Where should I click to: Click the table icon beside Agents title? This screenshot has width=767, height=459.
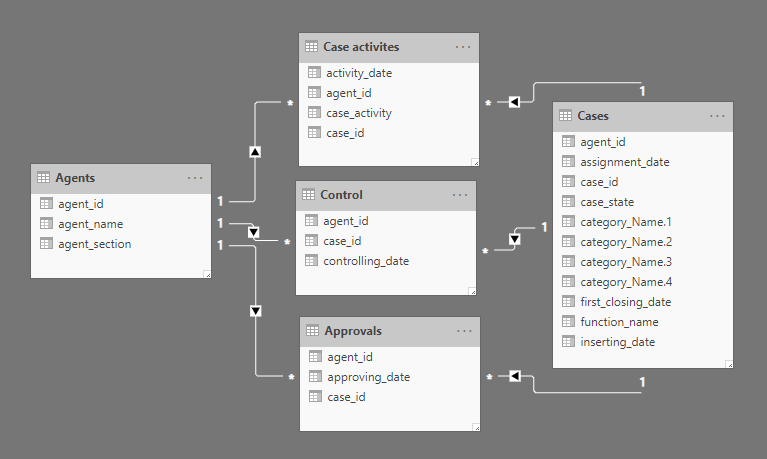coord(44,178)
